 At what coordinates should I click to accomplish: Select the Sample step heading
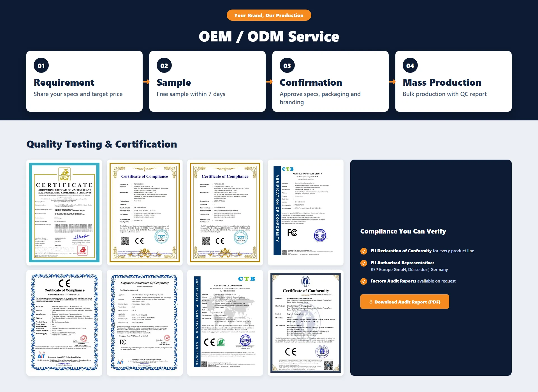[174, 82]
